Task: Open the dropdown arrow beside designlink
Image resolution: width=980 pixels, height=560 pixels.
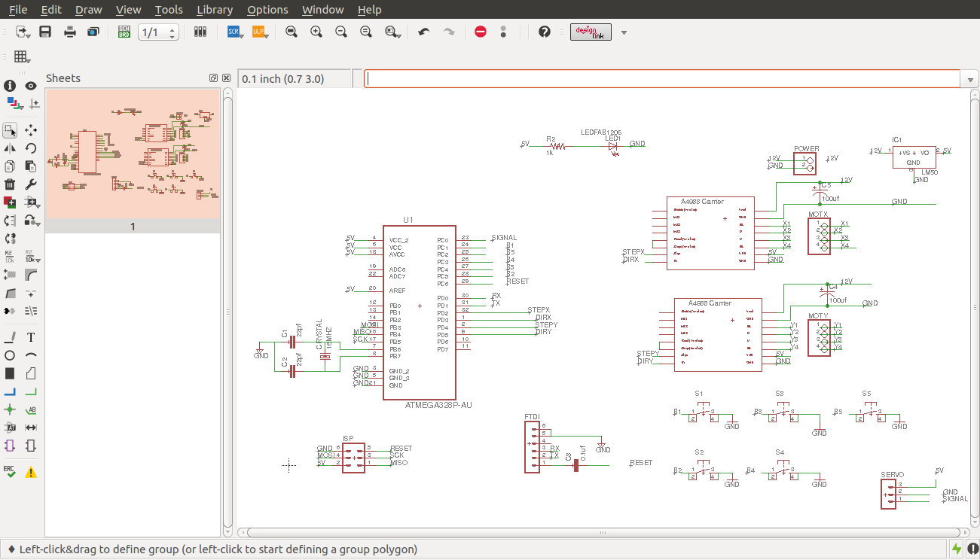Action: [624, 32]
